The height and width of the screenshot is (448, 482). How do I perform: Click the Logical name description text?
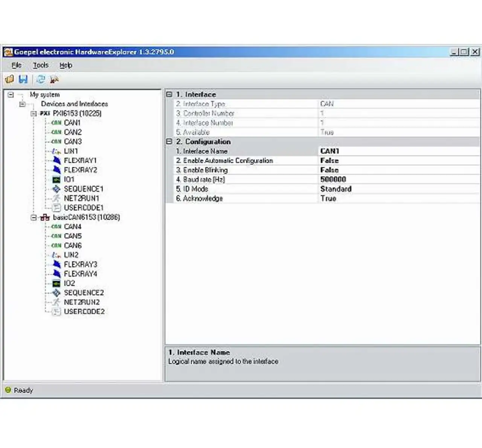point(223,361)
